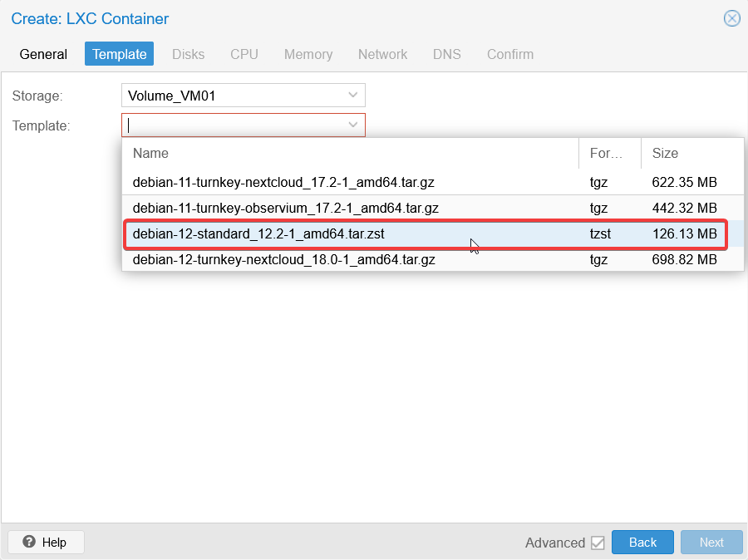Image resolution: width=748 pixels, height=560 pixels.
Task: Open the Disks tab
Action: [189, 54]
